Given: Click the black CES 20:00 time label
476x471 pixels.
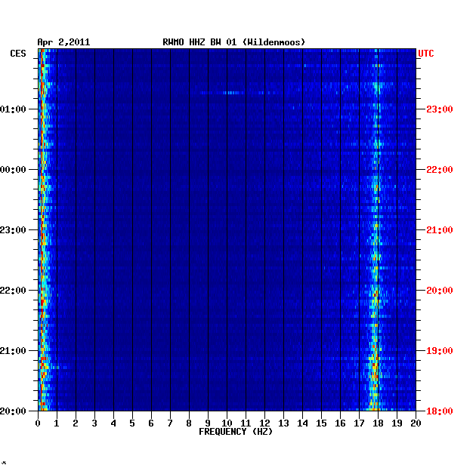Looking at the screenshot, I should (x=13, y=411).
